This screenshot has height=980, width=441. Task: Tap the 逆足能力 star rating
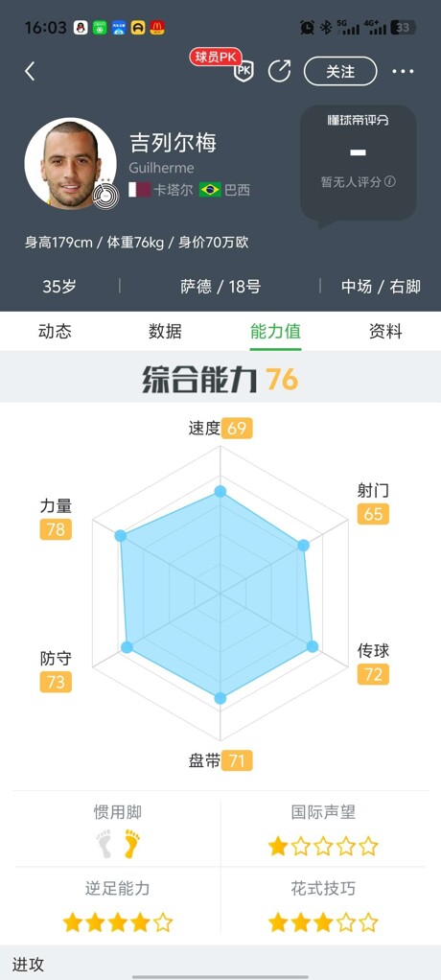tap(117, 922)
